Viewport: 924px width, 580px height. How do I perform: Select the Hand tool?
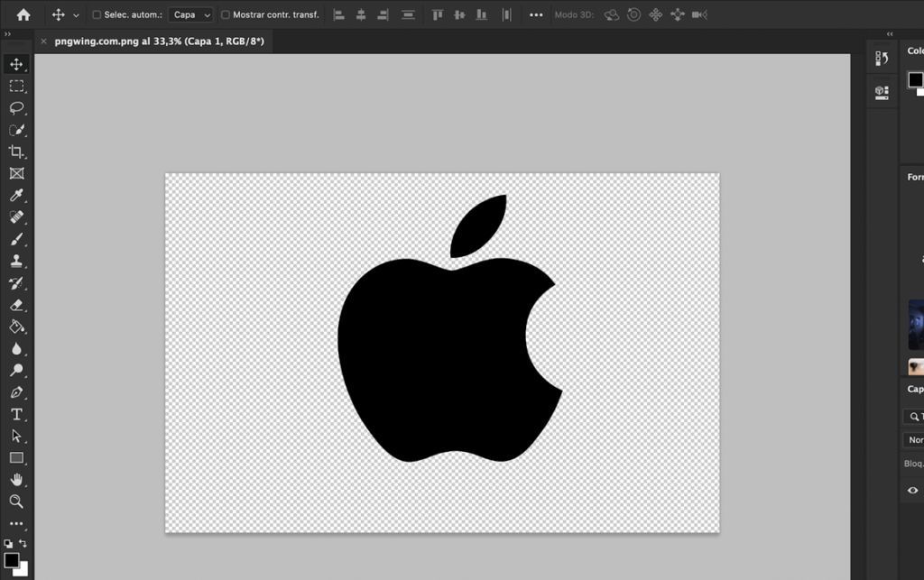tap(16, 479)
